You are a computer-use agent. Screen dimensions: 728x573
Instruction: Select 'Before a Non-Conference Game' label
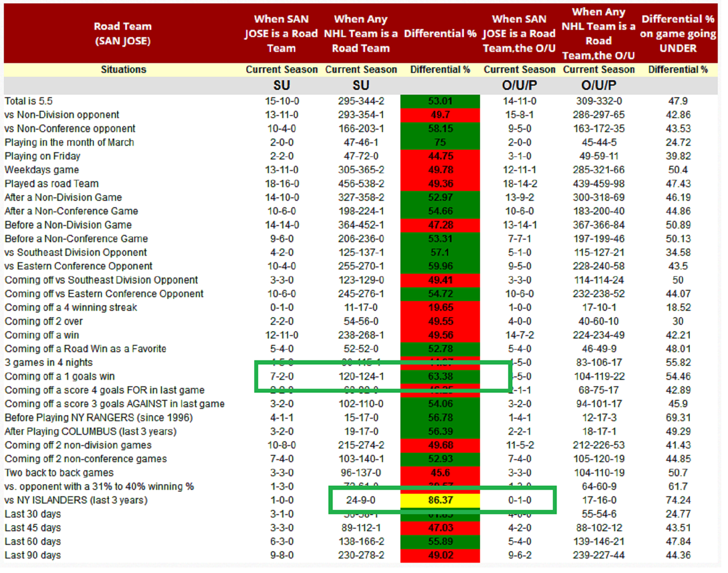click(x=76, y=239)
